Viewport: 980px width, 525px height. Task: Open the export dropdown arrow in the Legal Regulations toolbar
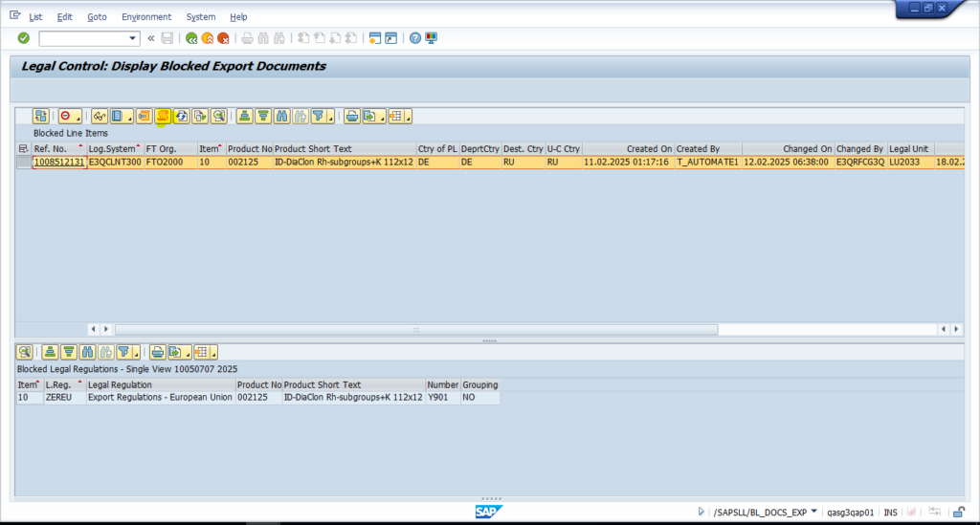click(188, 353)
